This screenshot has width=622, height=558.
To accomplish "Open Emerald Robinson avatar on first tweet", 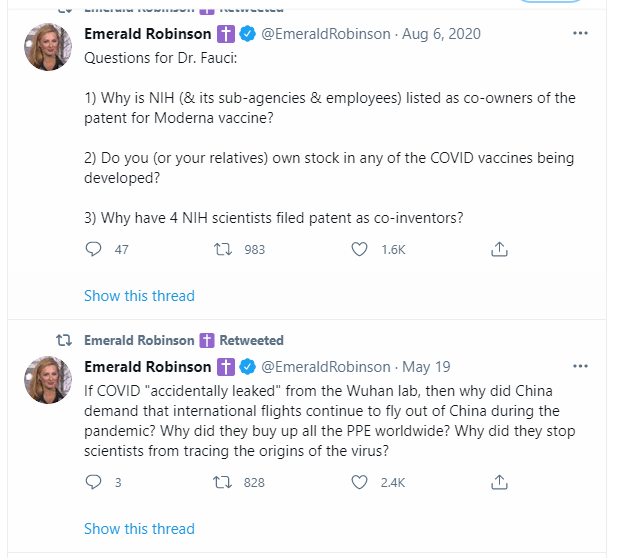I will (x=48, y=46).
